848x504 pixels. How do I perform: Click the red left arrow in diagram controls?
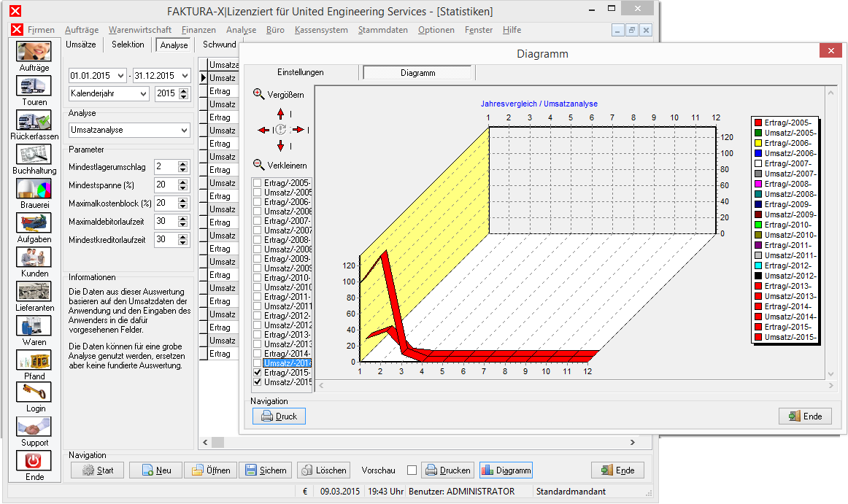coord(263,130)
